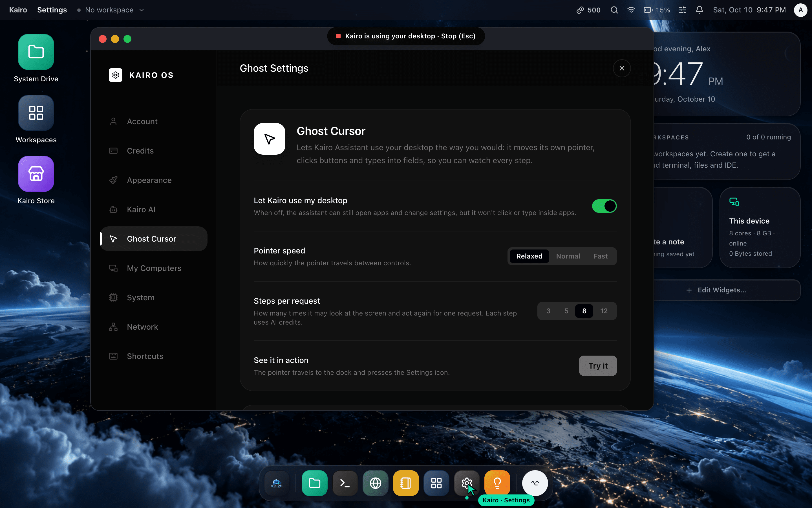Set pointer speed to Fast
Image resolution: width=812 pixels, height=508 pixels.
(601, 256)
